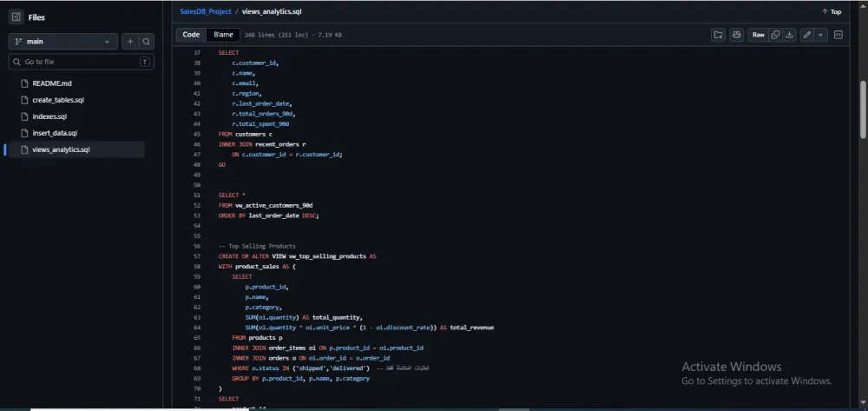Click line number 70
Screen dimensions: 868x411
[x=197, y=389]
